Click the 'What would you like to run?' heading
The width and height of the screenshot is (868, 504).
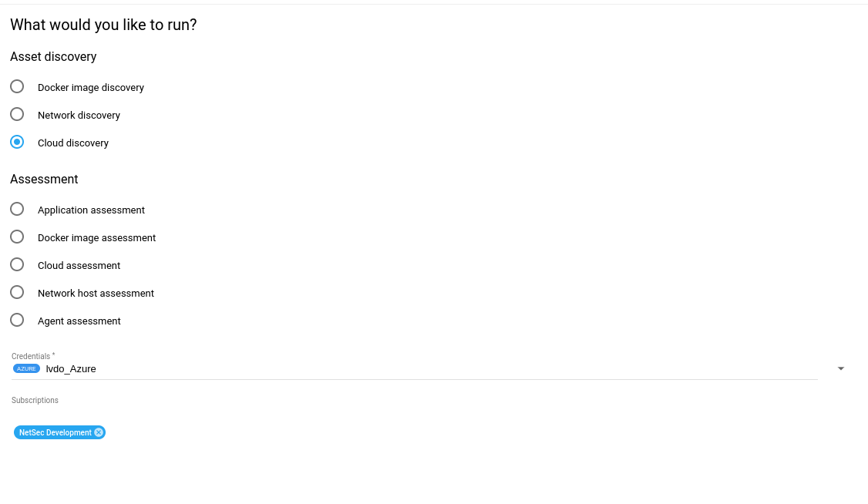tap(103, 25)
